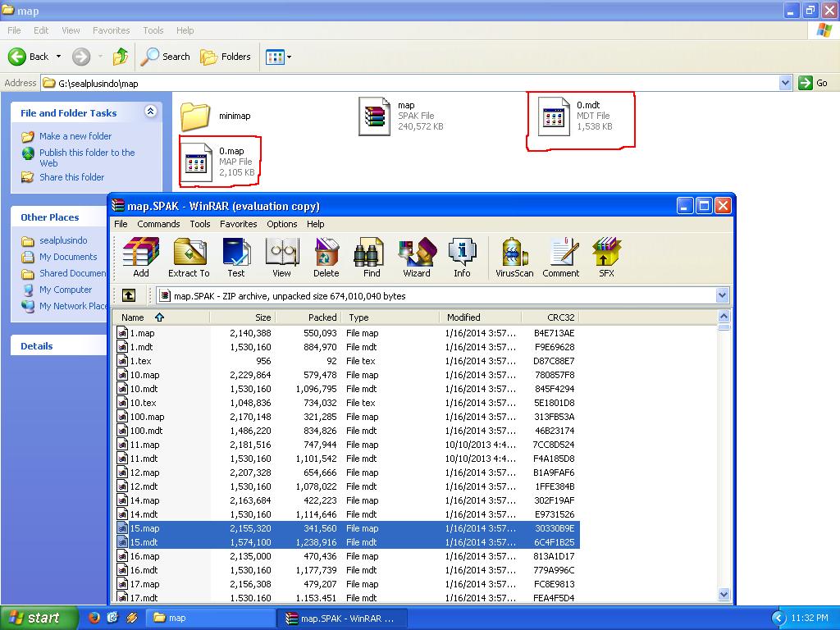Open the Explorer Views button

[x=275, y=57]
